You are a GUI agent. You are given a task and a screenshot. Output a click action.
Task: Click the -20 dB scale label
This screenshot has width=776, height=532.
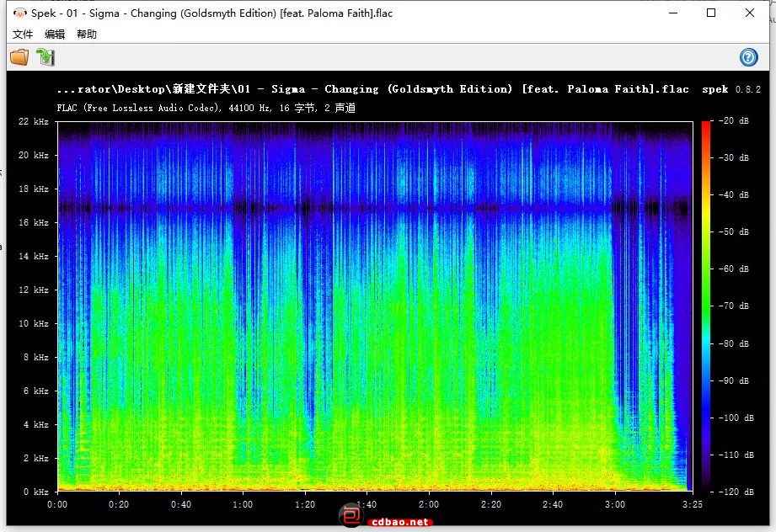point(733,120)
